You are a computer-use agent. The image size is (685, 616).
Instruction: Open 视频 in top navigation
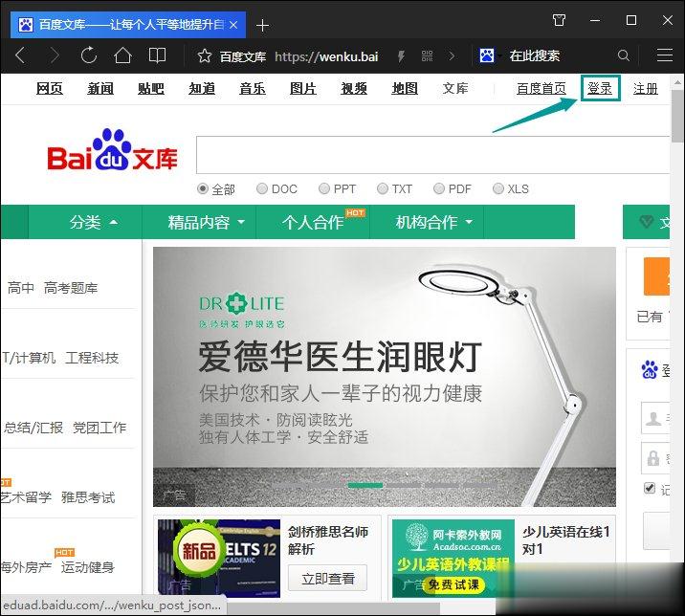click(x=354, y=89)
